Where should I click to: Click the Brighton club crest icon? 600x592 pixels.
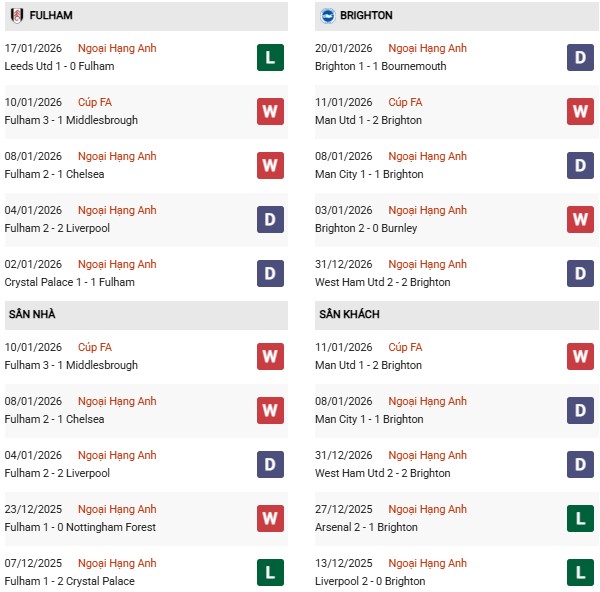[326, 15]
